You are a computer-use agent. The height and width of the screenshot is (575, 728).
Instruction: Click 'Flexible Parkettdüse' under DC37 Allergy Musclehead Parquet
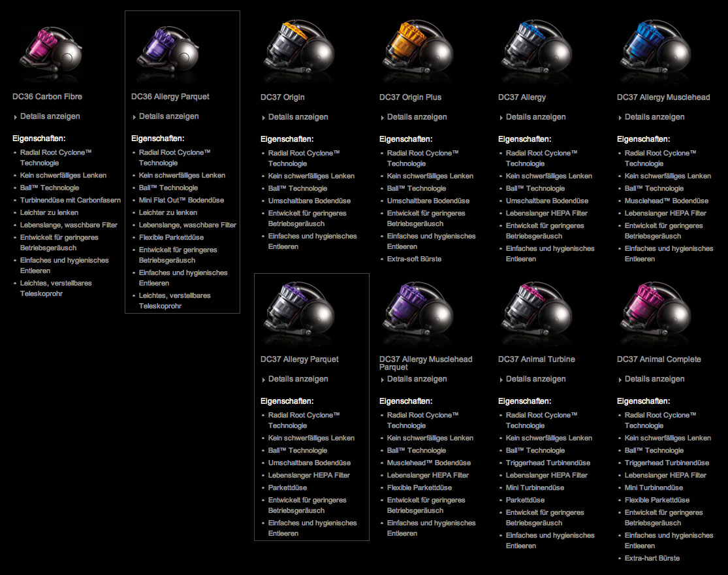tap(419, 487)
